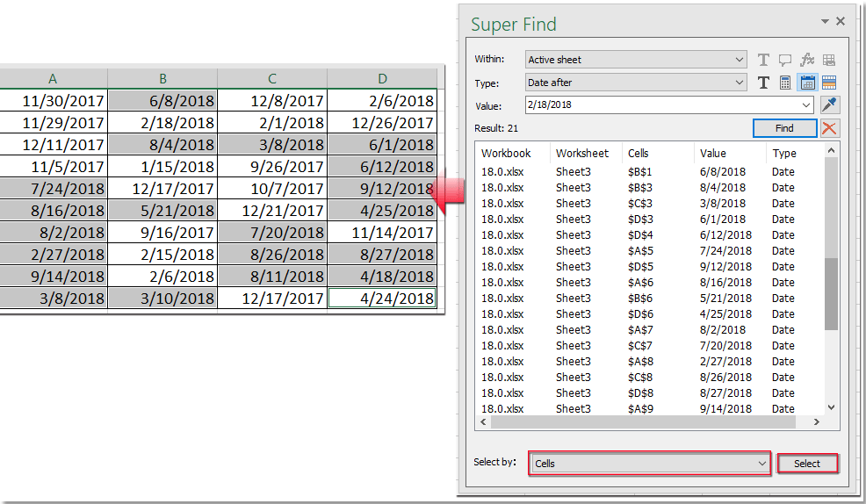866x504 pixels.
Task: Click the cell containing 4/24/2018
Action: point(382,298)
